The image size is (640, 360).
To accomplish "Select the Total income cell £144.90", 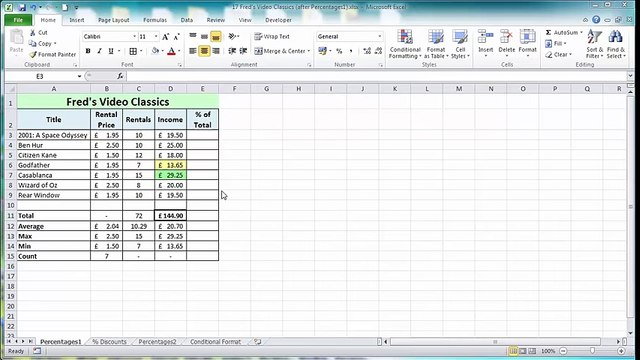I will coord(171,216).
